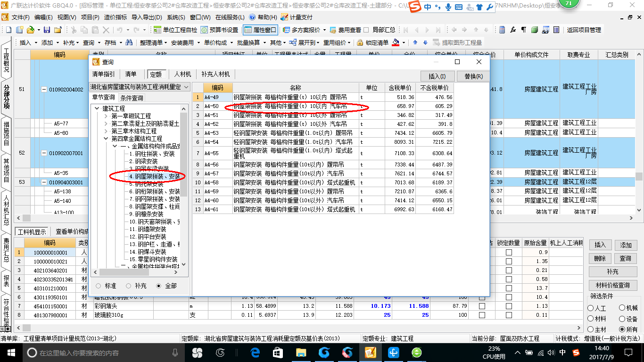Select 所有 filter radio button
Image resolution: width=644 pixels, height=362 pixels.
(622, 329)
